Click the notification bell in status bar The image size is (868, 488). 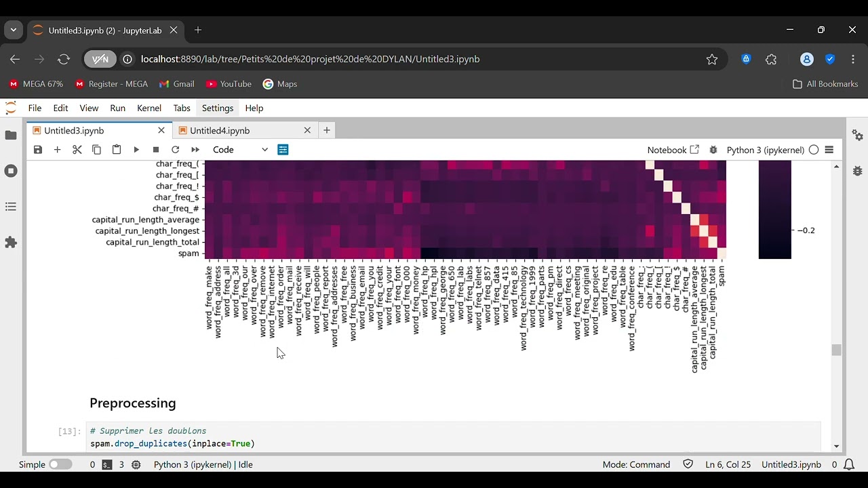pyautogui.click(x=849, y=465)
